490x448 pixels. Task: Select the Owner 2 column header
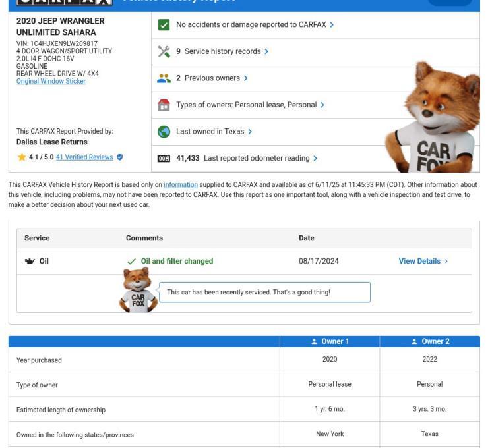(430, 341)
